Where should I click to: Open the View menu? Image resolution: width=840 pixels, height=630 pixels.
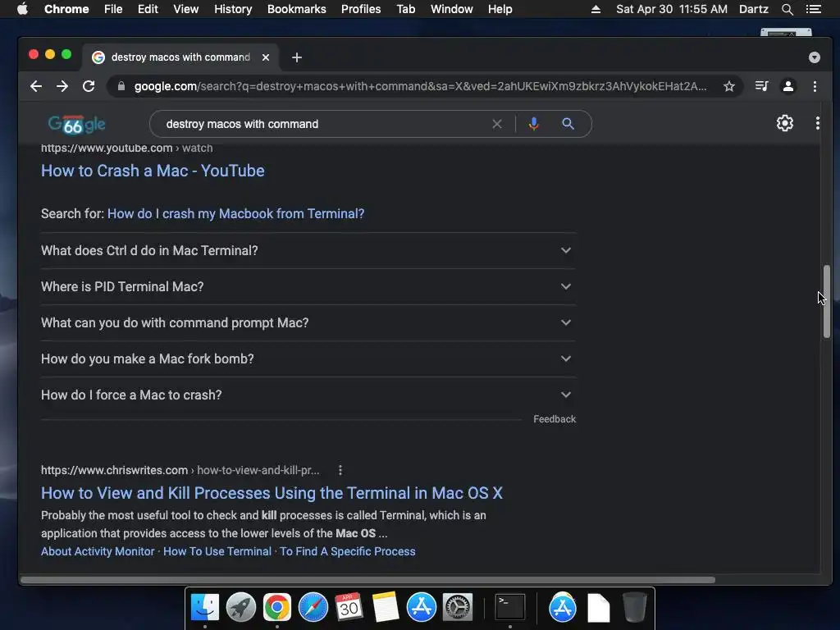[185, 9]
